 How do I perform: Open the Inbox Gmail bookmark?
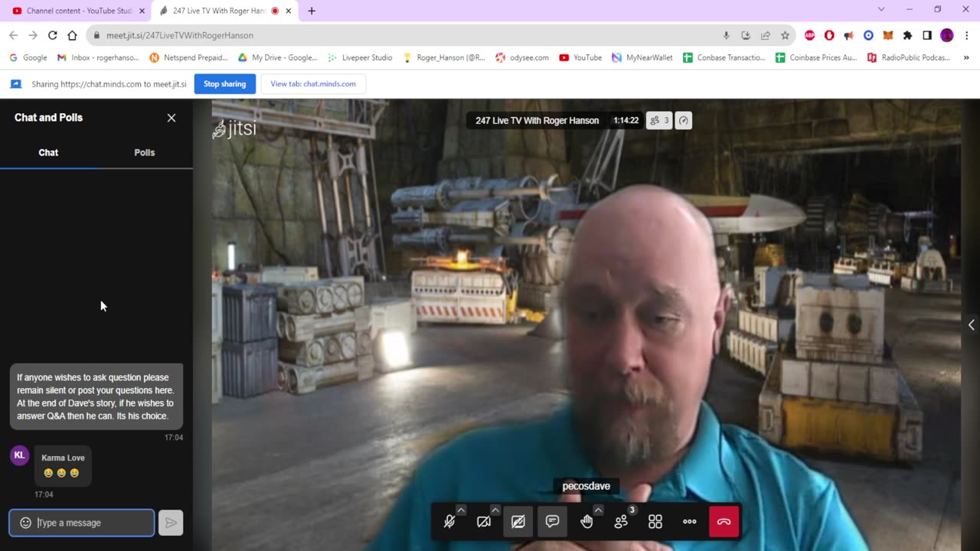(x=98, y=57)
